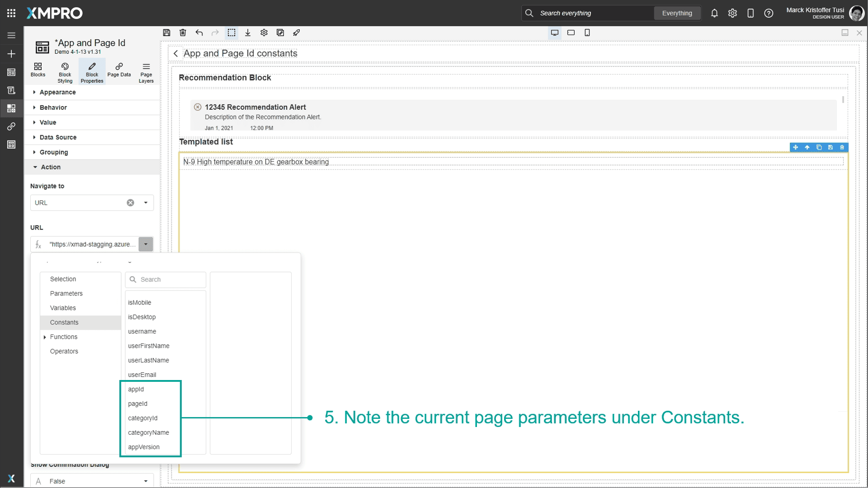
Task: Switch to mobile preview mode
Action: coord(587,33)
